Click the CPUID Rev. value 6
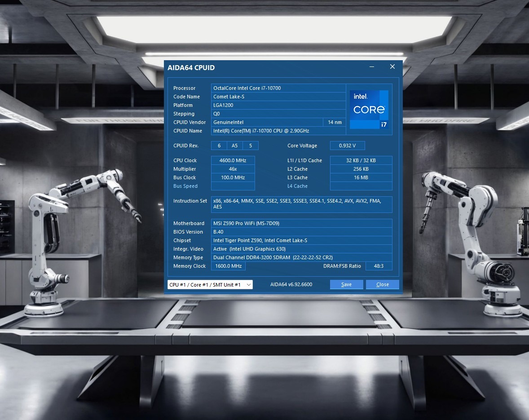This screenshot has width=529, height=420. [x=219, y=146]
